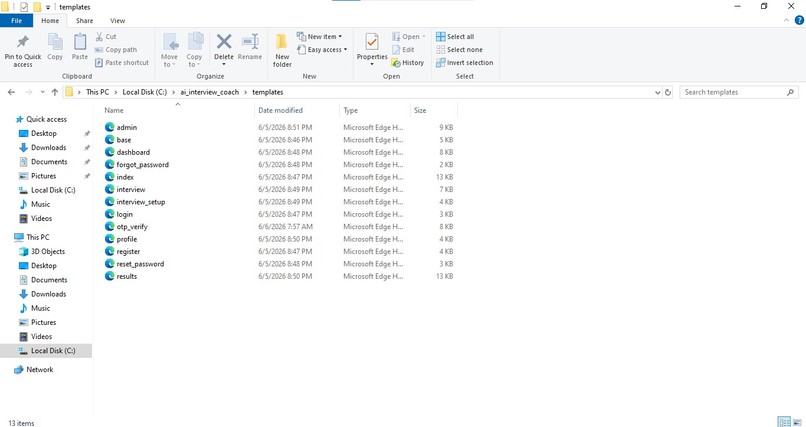This screenshot has width=806, height=427.
Task: Select the interview_setup file
Action: pyautogui.click(x=140, y=202)
